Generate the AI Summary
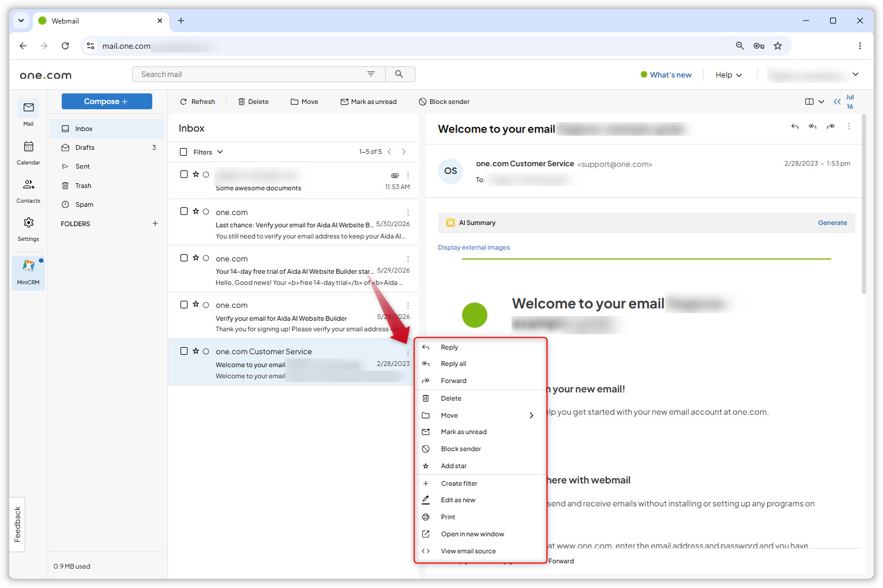This screenshot has height=588, width=883. 832,223
